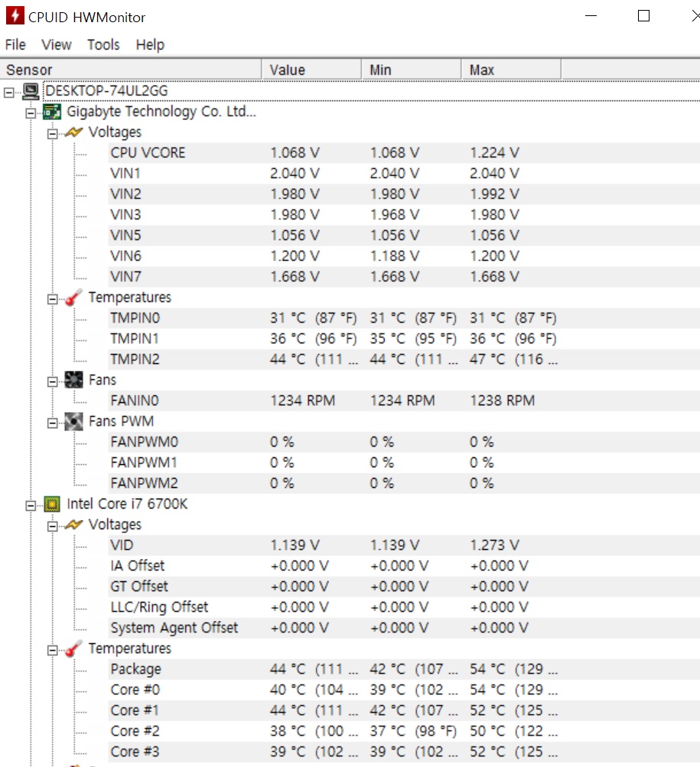Select the CPU VCORE row
Image resolution: width=700 pixels, height=767 pixels.
click(x=404, y=153)
